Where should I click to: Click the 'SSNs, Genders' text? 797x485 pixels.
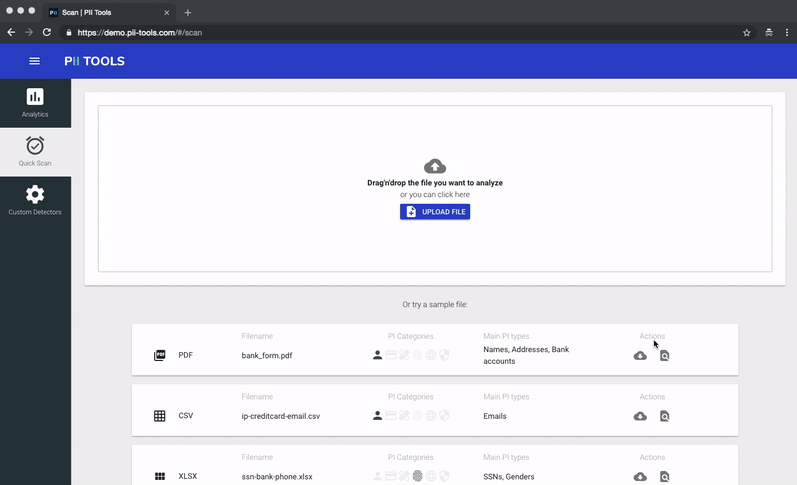(x=509, y=476)
